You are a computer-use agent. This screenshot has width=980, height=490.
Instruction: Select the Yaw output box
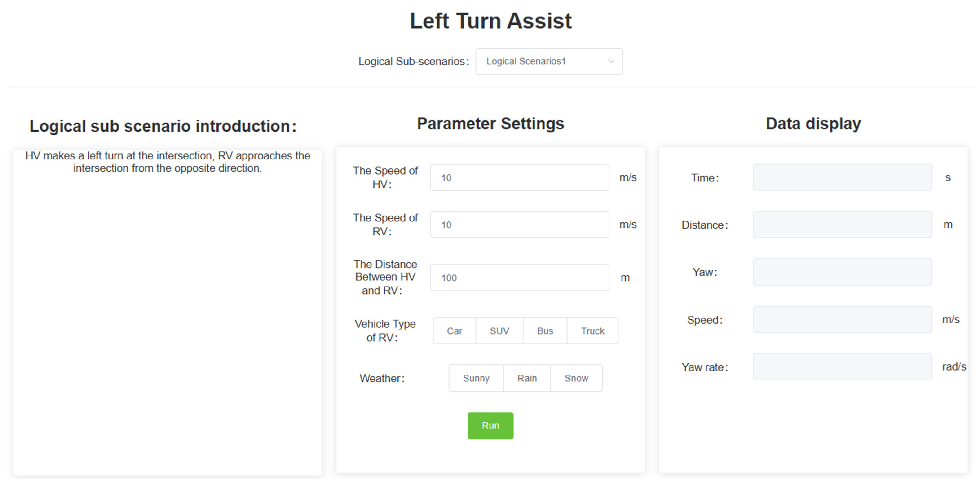click(x=842, y=272)
